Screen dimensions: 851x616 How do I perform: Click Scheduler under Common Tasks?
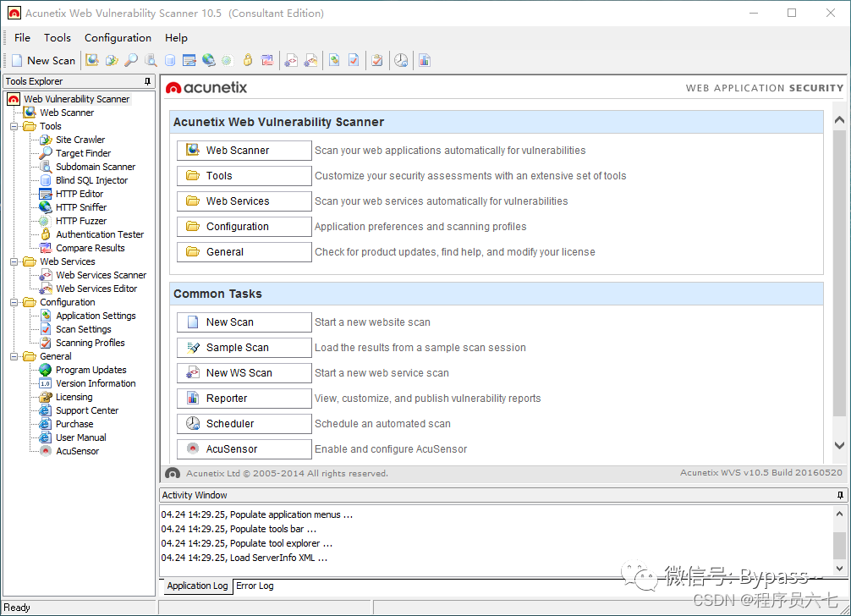244,424
